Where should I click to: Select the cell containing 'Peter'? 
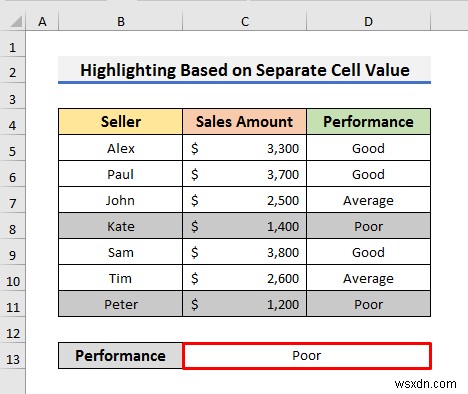point(121,304)
